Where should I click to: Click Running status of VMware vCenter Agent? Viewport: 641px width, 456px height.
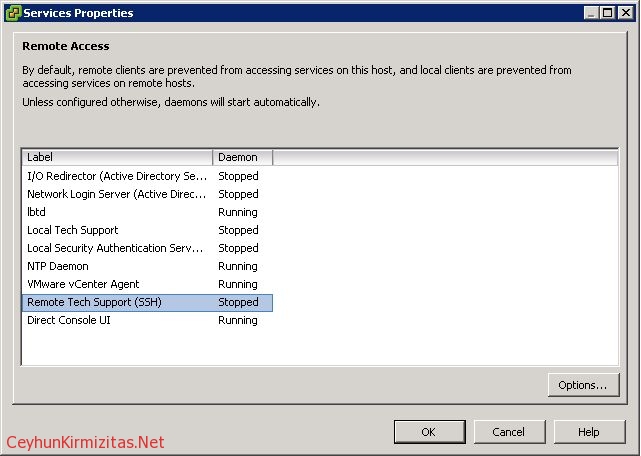point(238,285)
